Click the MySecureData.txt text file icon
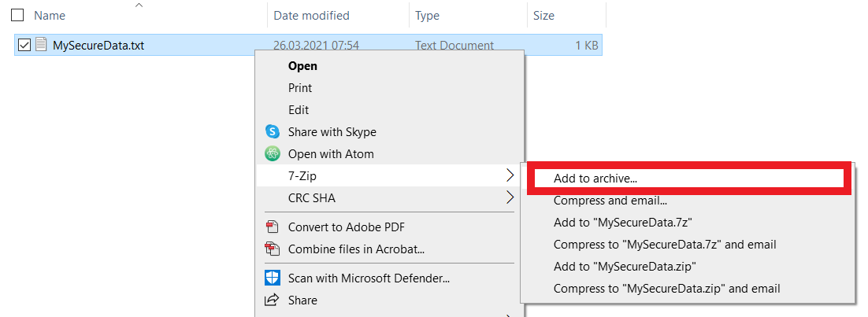 coord(40,45)
